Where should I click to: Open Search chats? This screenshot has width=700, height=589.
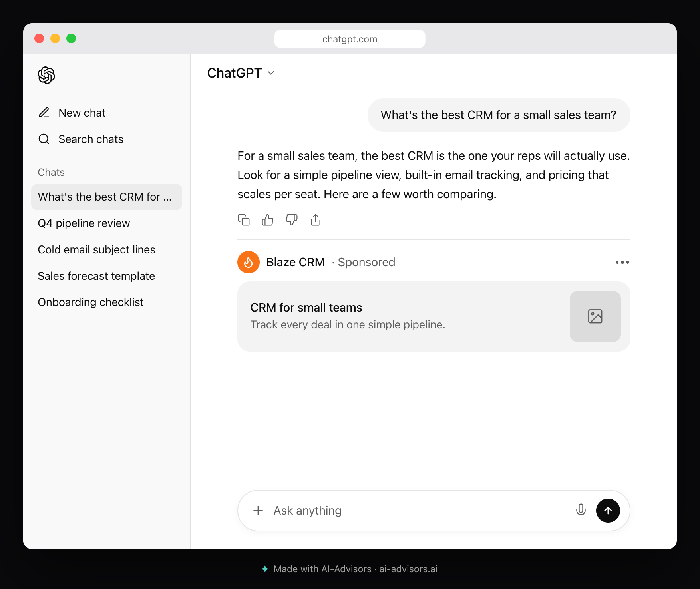point(81,139)
